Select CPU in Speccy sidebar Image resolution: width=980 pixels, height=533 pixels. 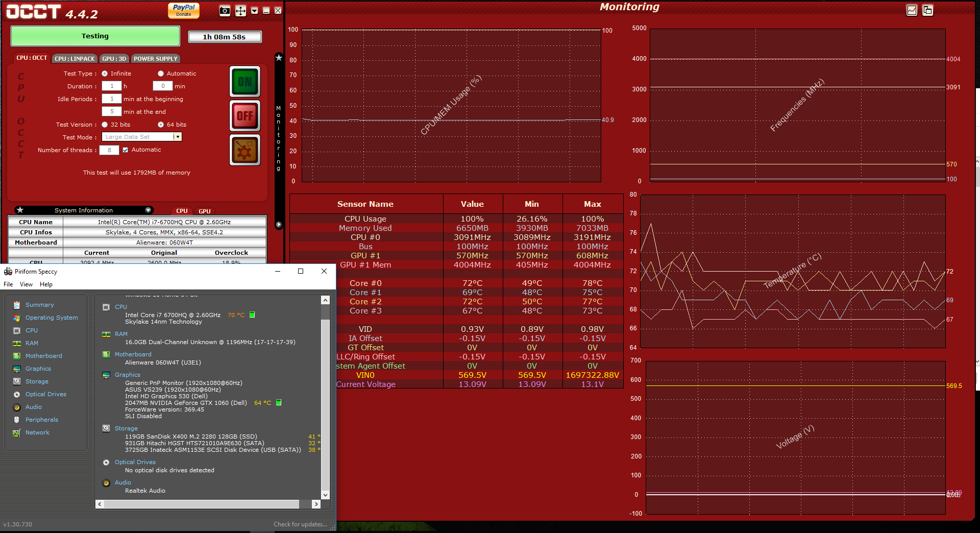[x=32, y=330]
